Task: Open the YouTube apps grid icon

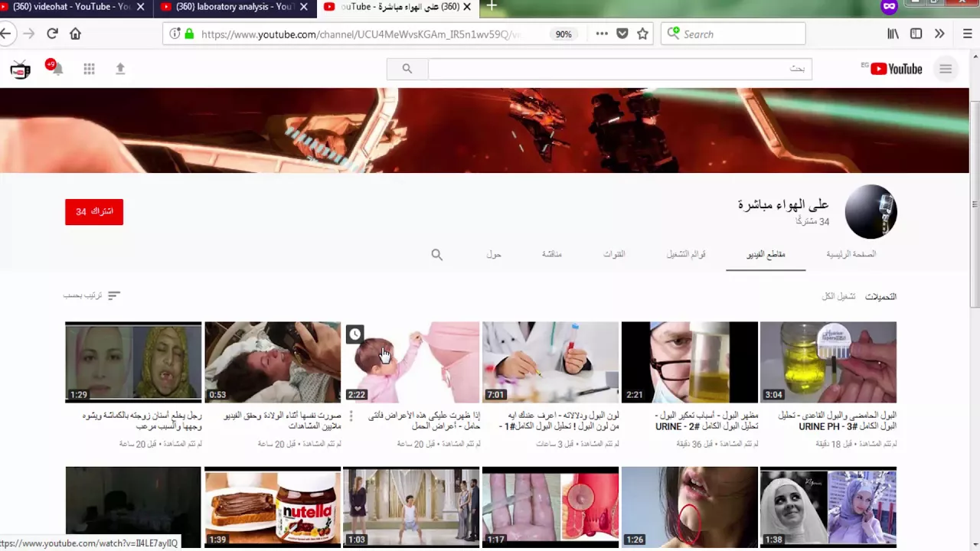Action: 89,69
